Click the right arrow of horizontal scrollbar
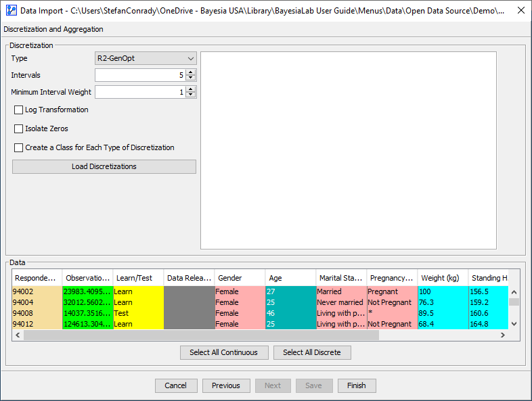The image size is (532, 401). pos(503,335)
